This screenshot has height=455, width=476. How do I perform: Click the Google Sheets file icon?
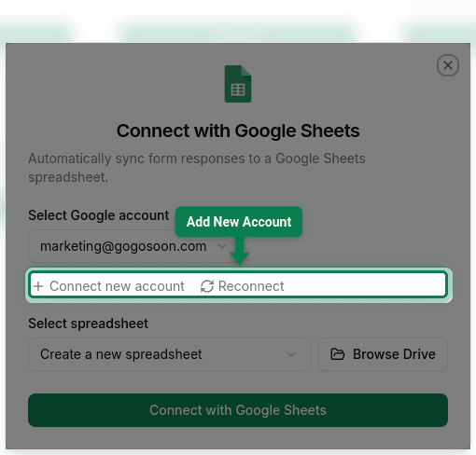pyautogui.click(x=238, y=84)
